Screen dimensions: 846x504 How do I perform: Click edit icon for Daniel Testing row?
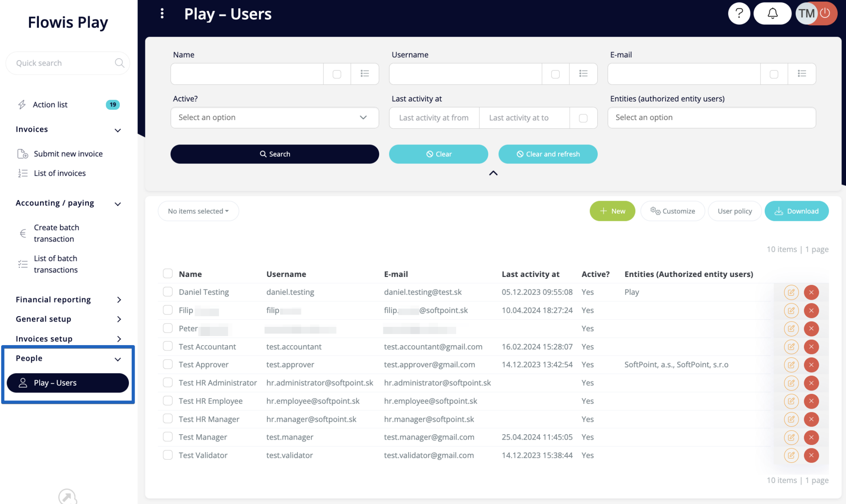(791, 292)
